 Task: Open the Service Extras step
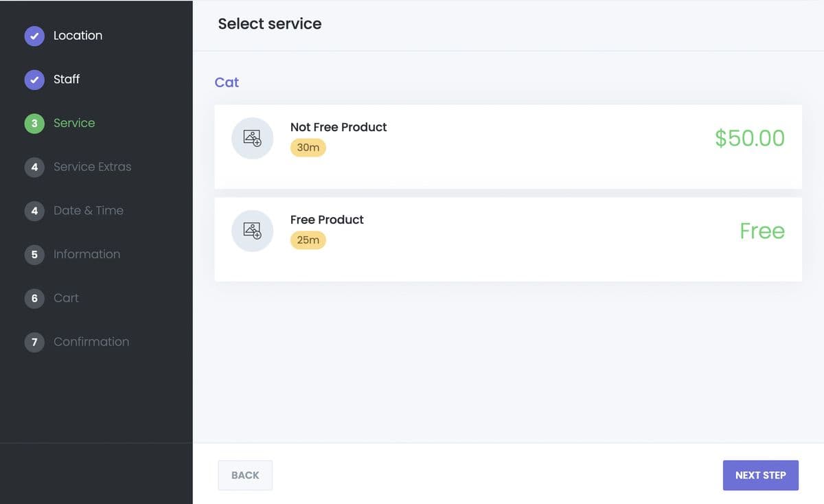[93, 167]
